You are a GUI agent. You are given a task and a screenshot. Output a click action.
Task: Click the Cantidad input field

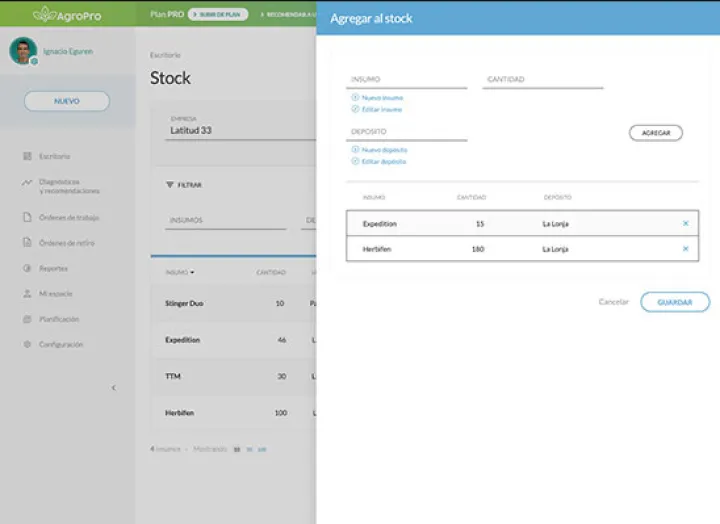coord(542,80)
